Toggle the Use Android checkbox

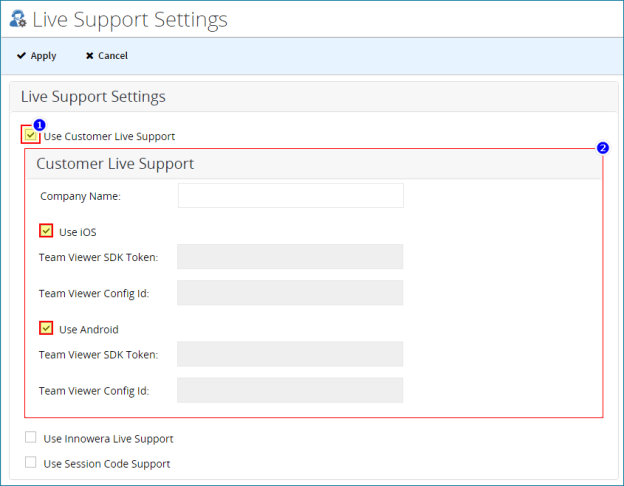coord(46,328)
